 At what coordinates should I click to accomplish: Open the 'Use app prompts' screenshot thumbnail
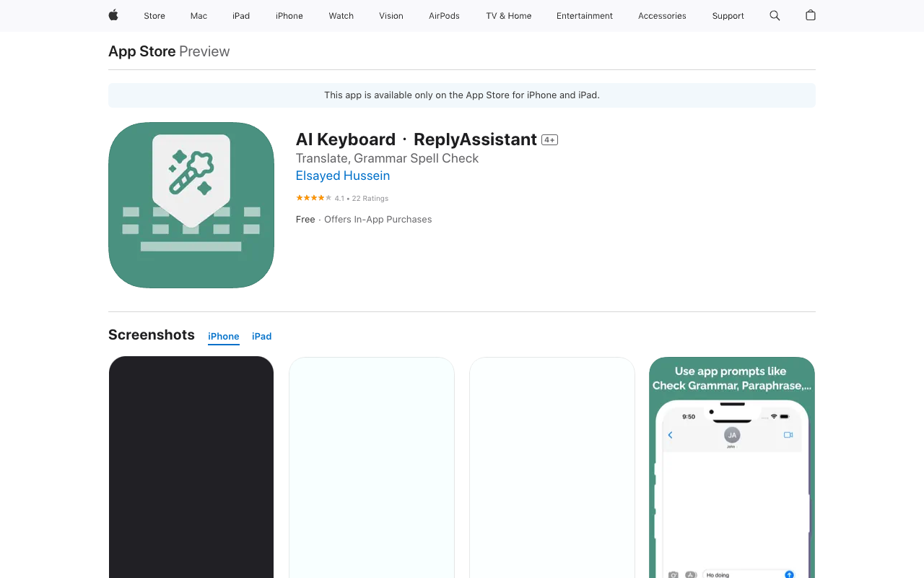[x=732, y=467]
